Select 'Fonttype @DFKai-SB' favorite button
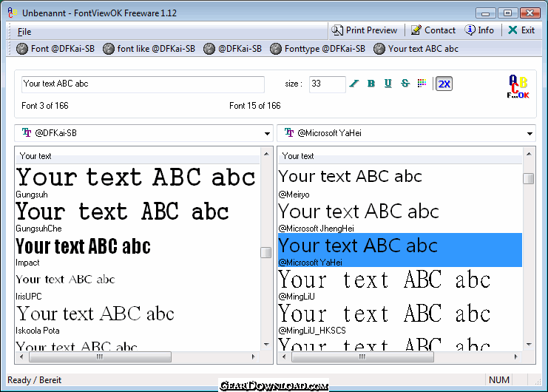 coord(318,49)
